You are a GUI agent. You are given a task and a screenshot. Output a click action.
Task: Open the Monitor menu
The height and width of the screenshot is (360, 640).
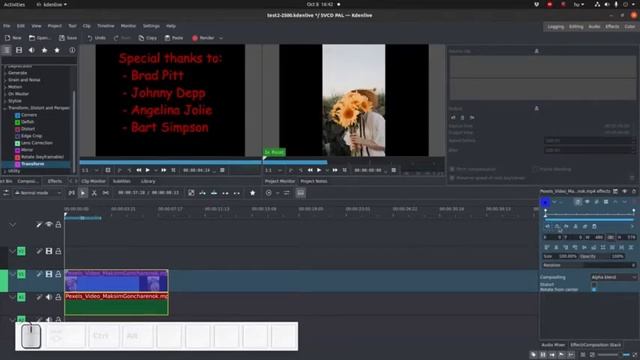point(128,26)
